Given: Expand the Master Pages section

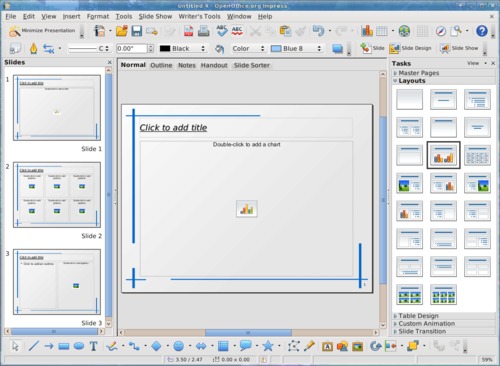Looking at the screenshot, I should coord(419,73).
